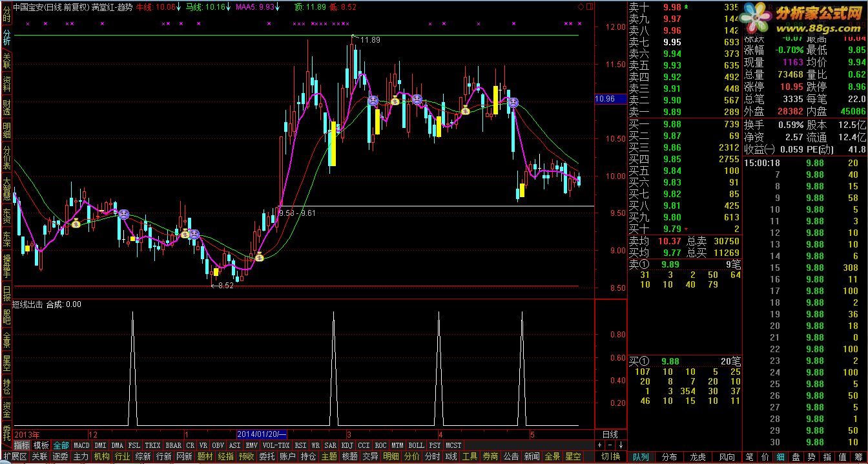Open the 明细 sidebar tab
Image resolution: width=868 pixels, height=464 pixels.
pyautogui.click(x=6, y=130)
